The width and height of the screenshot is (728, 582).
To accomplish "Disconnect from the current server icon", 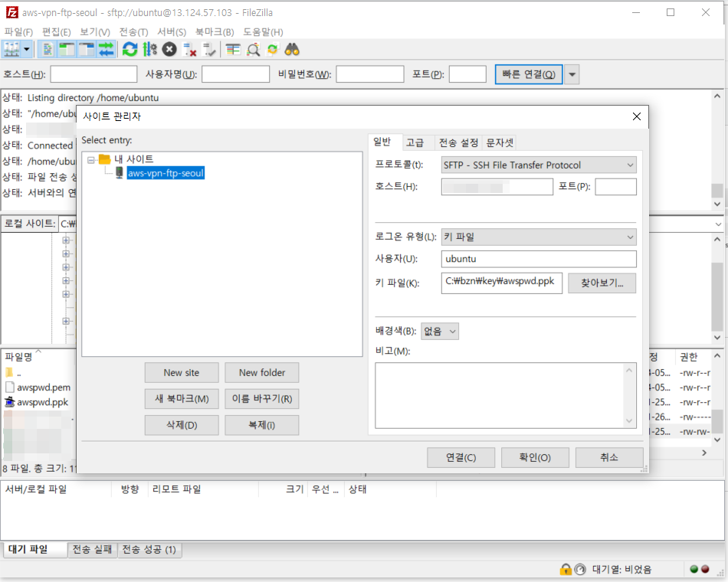I will pos(189,49).
